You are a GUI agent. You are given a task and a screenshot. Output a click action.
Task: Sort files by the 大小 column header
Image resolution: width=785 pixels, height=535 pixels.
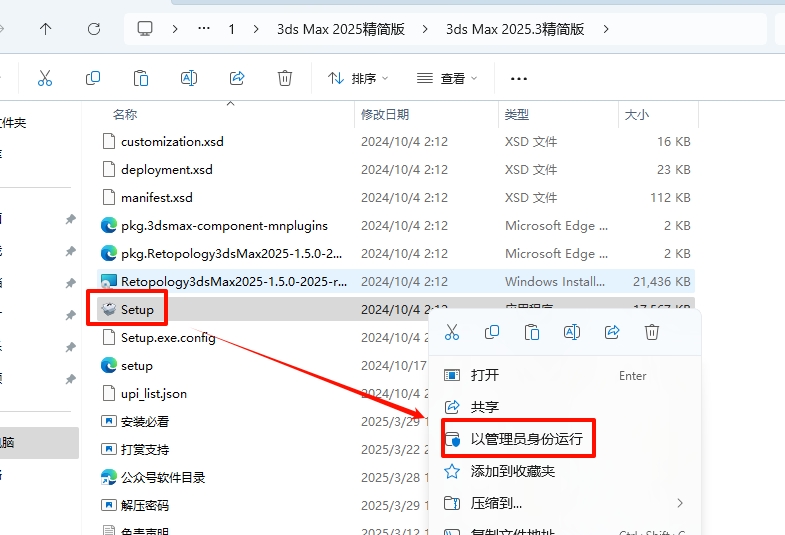(637, 115)
